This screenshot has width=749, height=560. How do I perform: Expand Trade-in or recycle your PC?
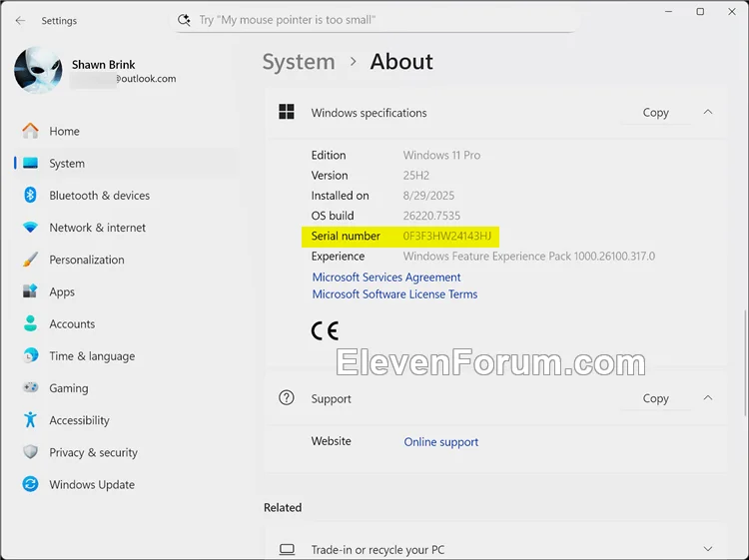coord(708,549)
